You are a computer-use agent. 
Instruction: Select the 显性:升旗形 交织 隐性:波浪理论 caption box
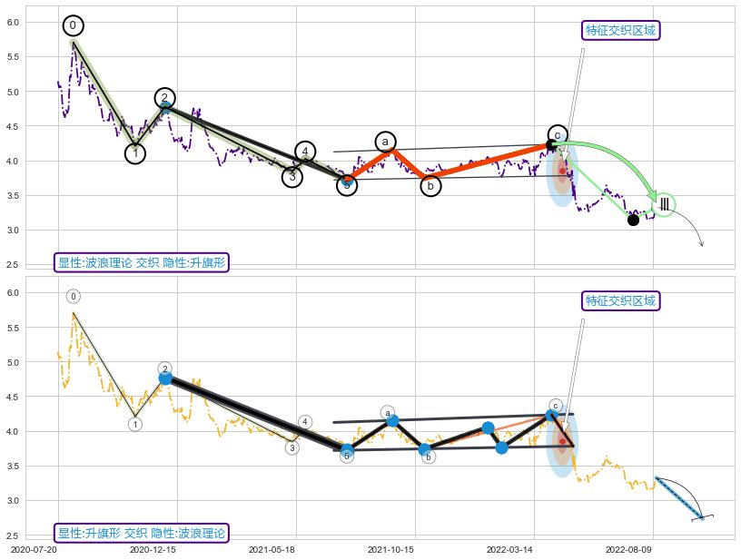click(x=142, y=533)
